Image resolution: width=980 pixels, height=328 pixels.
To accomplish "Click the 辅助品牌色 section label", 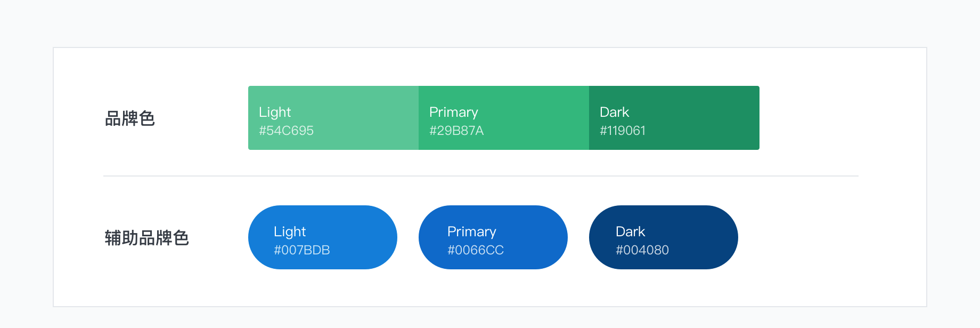I will coord(147,238).
